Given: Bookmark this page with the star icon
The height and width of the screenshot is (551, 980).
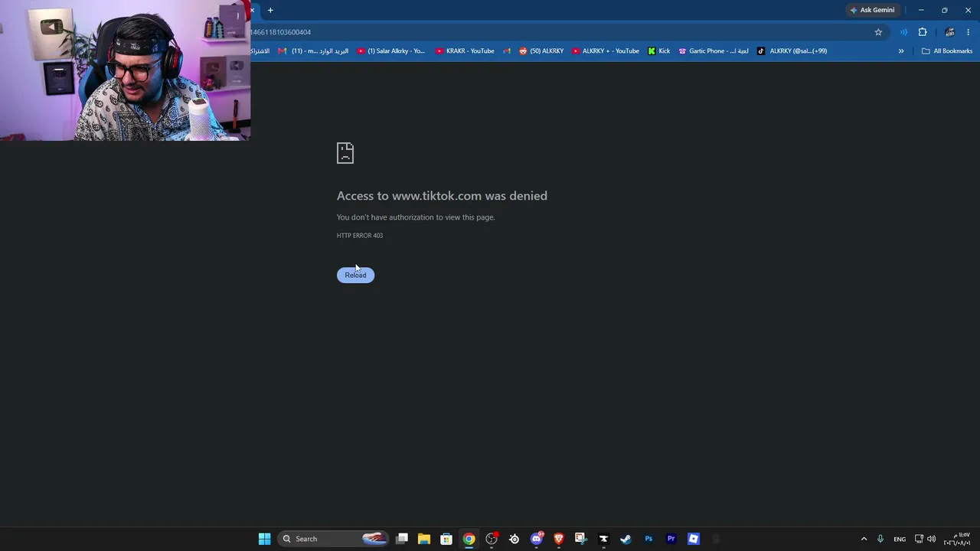Looking at the screenshot, I should tap(878, 32).
